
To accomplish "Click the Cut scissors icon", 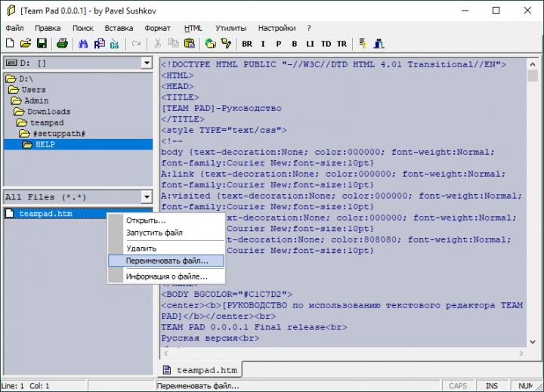I will point(158,43).
